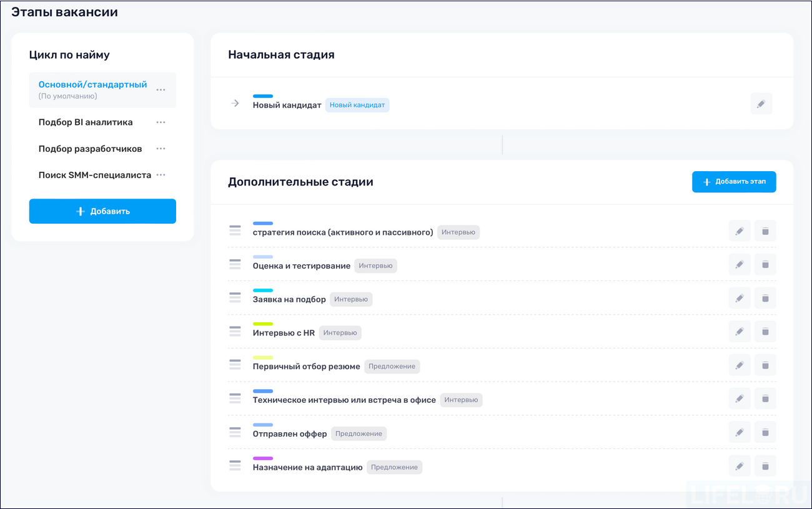Click Предложение tag on Отправлен оффер row
This screenshot has width=812, height=509.
click(x=359, y=433)
